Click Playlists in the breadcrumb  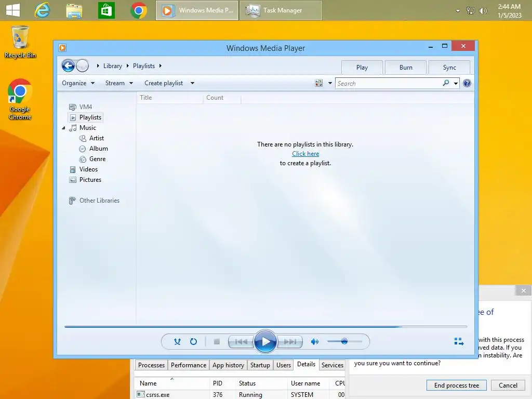coord(144,66)
